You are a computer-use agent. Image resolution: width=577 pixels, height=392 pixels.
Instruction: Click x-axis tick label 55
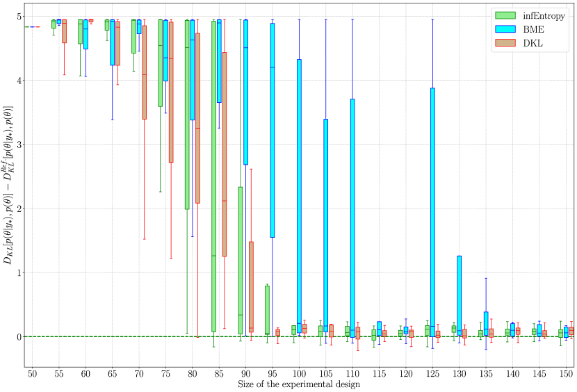59,374
